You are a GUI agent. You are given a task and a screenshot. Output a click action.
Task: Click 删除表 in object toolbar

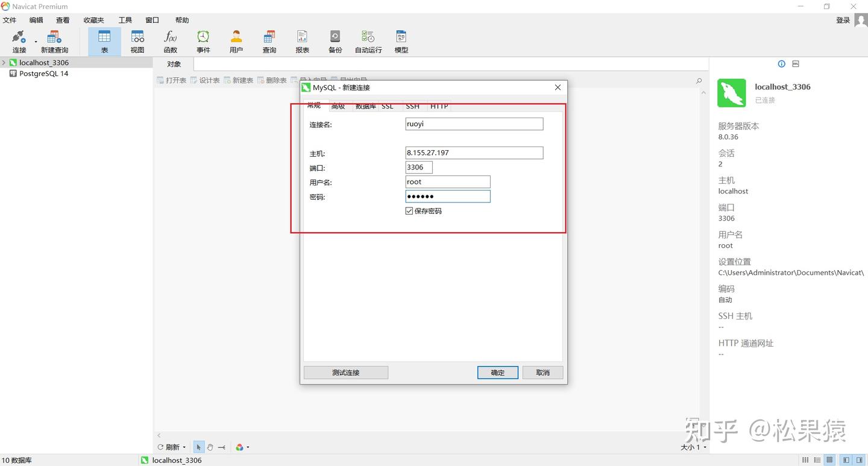tap(272, 80)
